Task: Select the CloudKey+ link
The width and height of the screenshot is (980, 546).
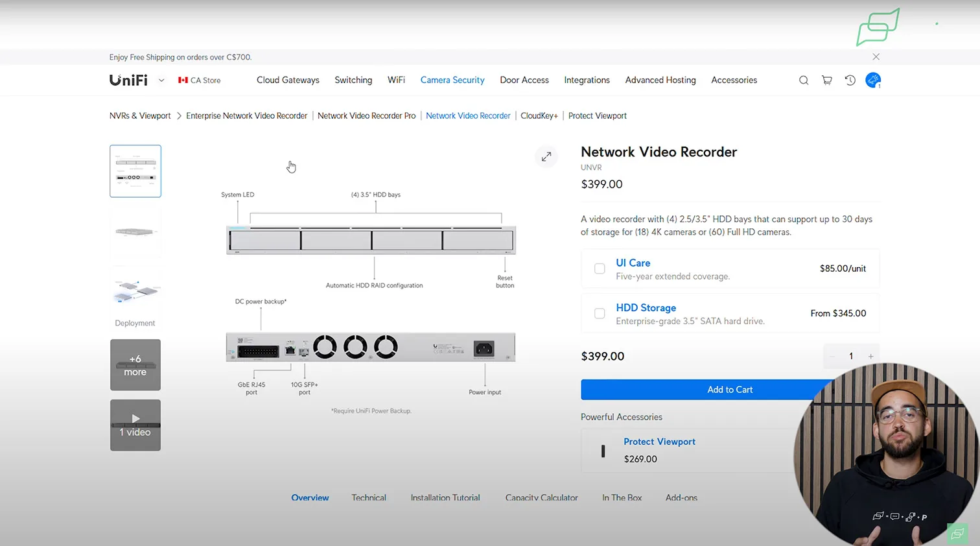Action: tap(539, 116)
